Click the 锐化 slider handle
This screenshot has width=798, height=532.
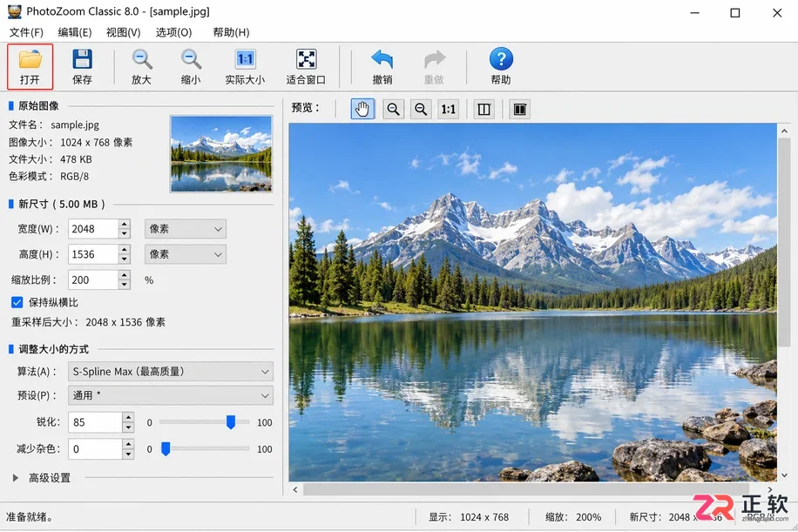231,422
